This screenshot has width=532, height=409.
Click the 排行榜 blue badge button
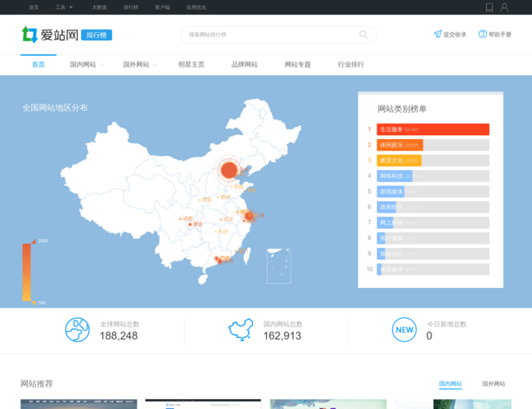[x=98, y=35]
